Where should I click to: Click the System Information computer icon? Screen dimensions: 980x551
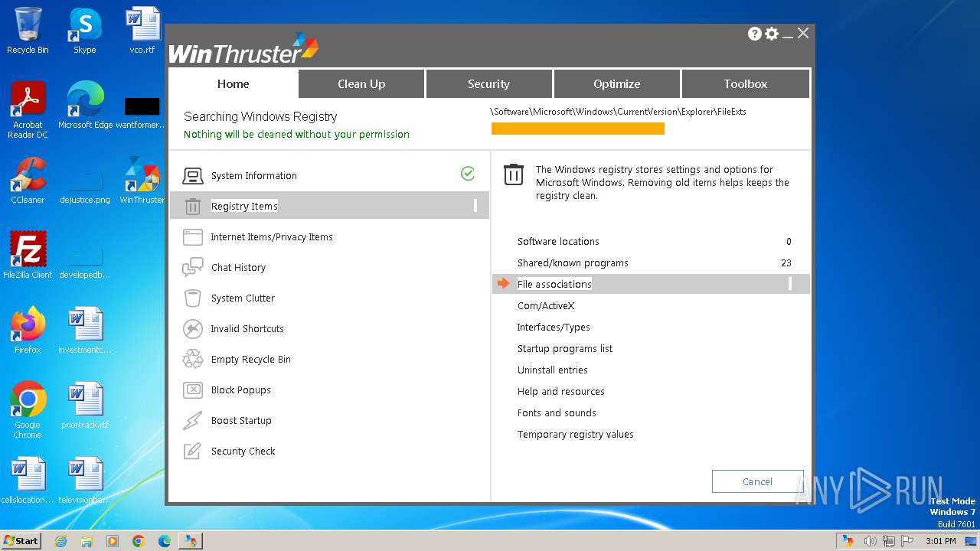click(192, 176)
